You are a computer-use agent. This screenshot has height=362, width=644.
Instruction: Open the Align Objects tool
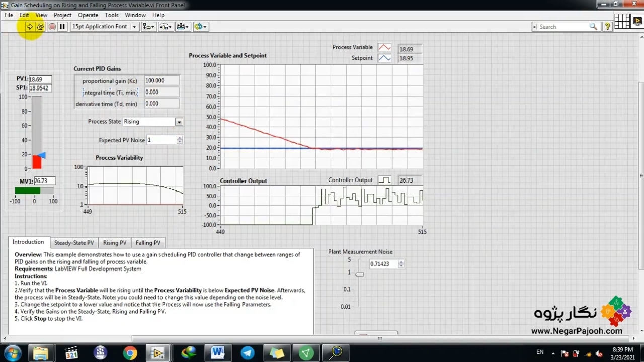pyautogui.click(x=148, y=27)
